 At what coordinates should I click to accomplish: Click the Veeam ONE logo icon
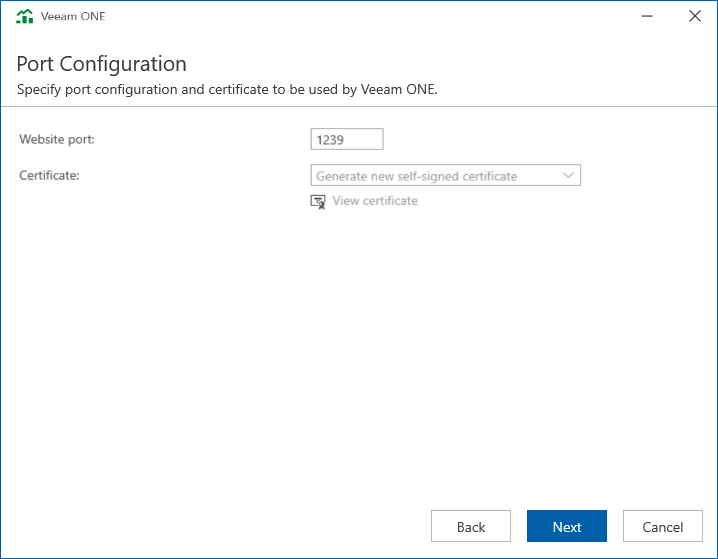click(x=25, y=16)
